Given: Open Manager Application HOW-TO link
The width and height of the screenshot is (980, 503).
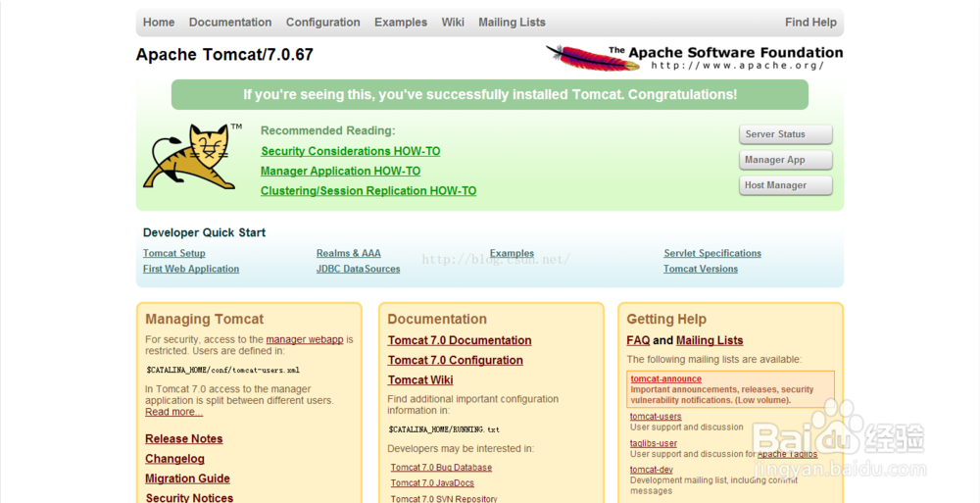Looking at the screenshot, I should coord(341,172).
